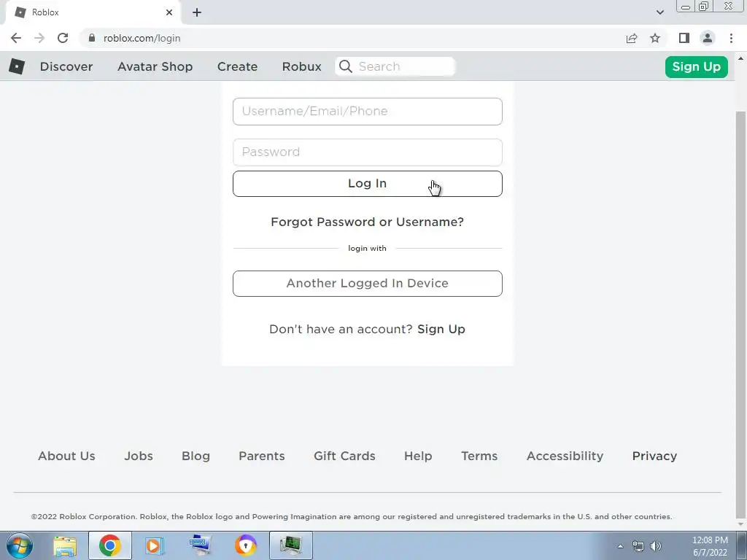This screenshot has height=560, width=747.
Task: Click the green Sign Up button
Action: tap(697, 66)
